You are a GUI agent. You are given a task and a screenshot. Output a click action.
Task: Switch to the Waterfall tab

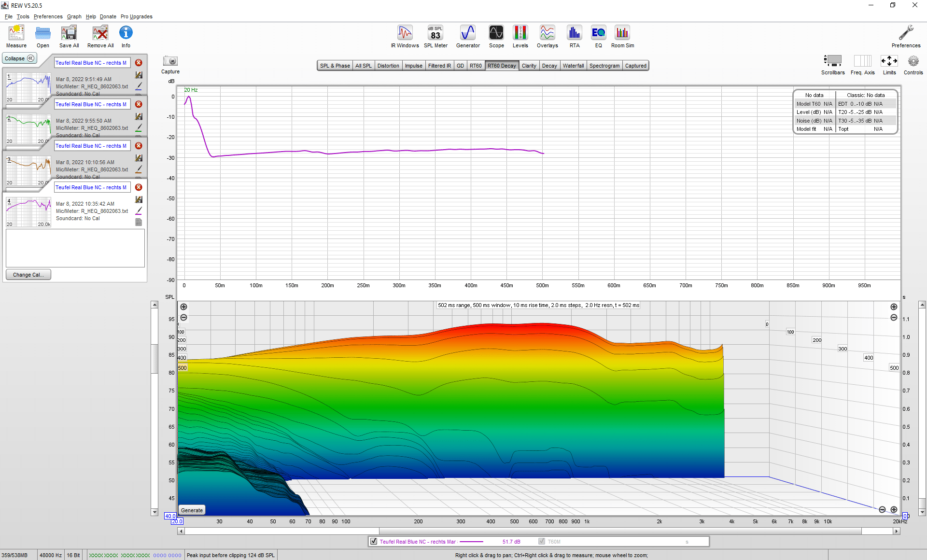[x=573, y=66]
